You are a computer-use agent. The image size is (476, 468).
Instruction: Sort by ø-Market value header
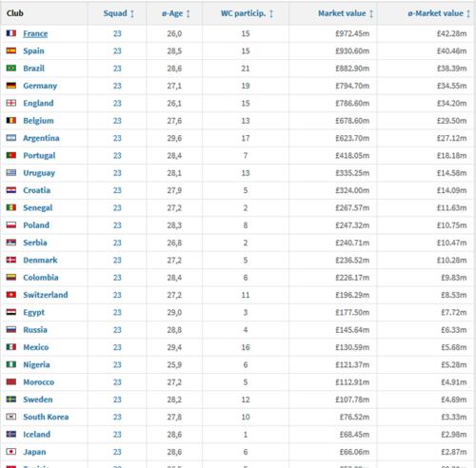click(x=435, y=13)
